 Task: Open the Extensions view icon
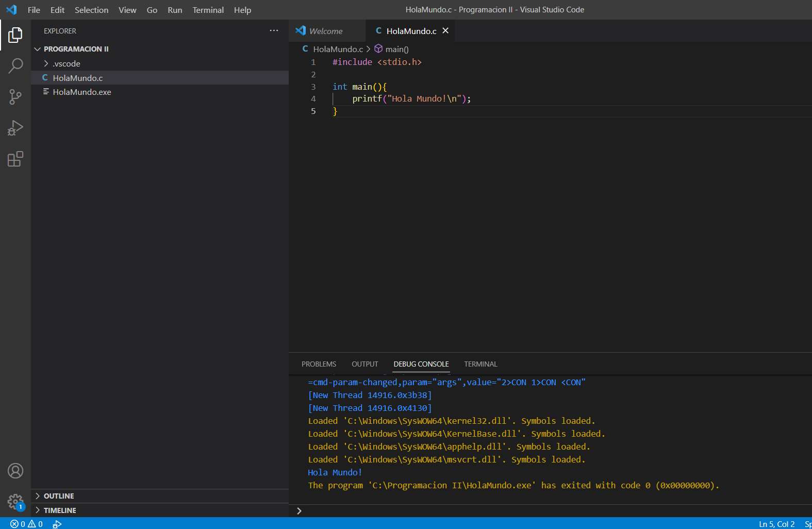click(15, 159)
